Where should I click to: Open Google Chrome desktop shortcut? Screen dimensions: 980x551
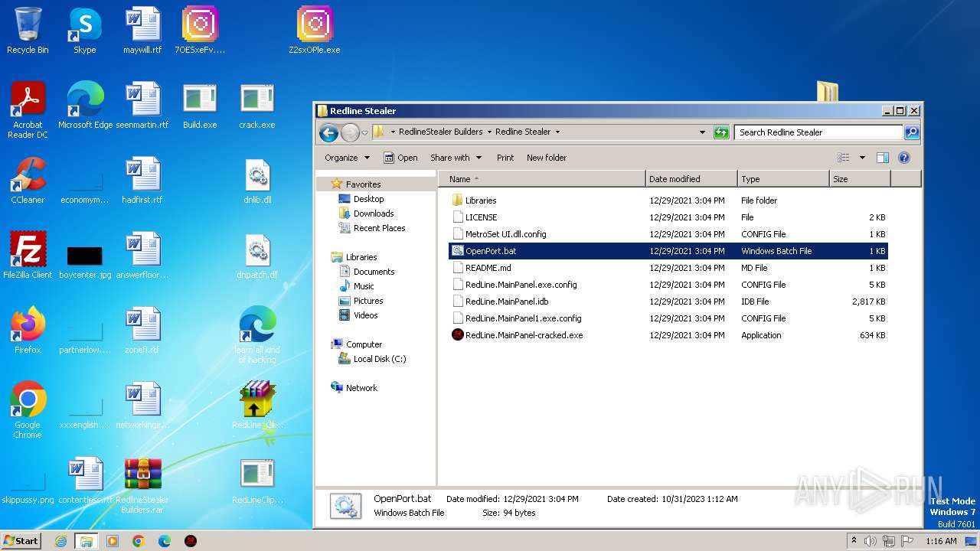pyautogui.click(x=28, y=410)
